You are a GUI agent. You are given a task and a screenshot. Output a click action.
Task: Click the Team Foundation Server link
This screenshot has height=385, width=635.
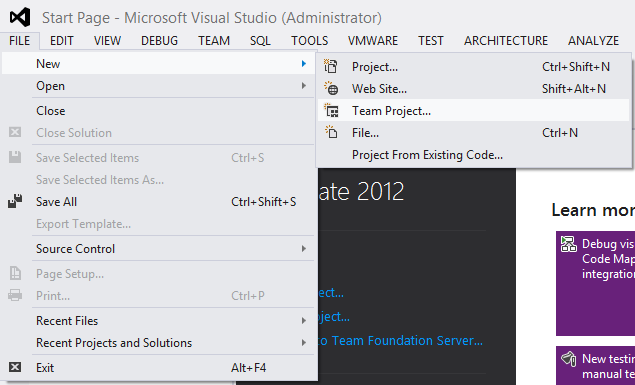click(401, 340)
